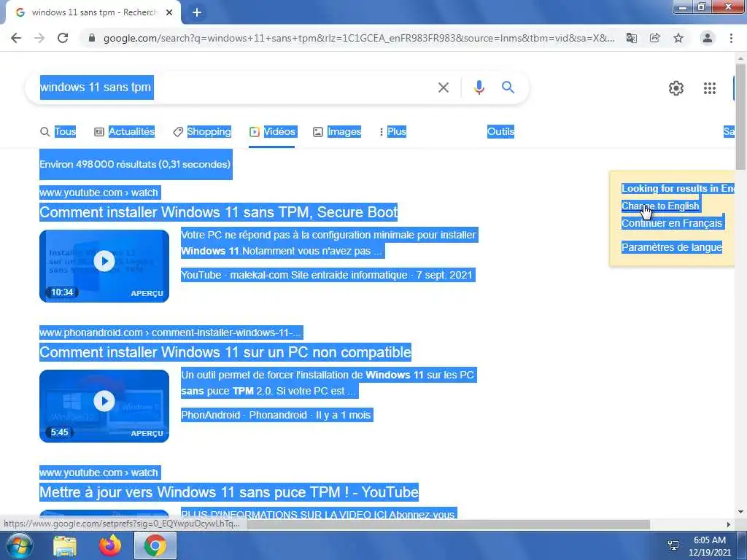
Task: Open File Explorer from the taskbar
Action: coord(65,545)
